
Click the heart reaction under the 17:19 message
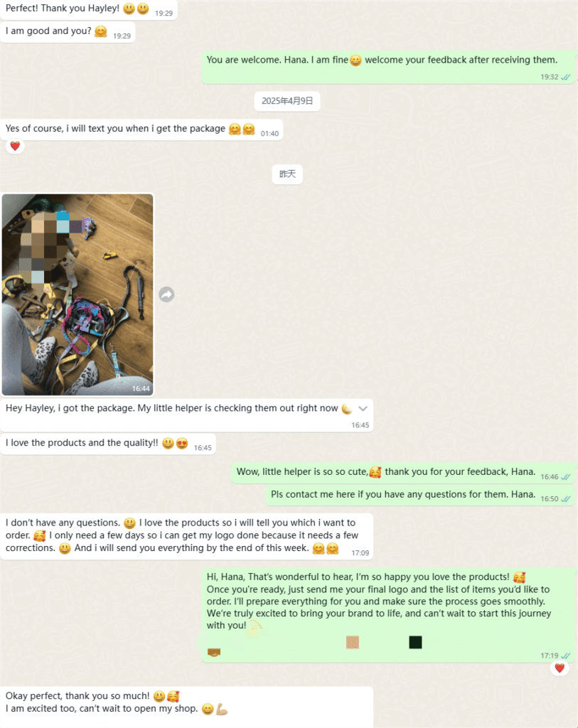560,668
